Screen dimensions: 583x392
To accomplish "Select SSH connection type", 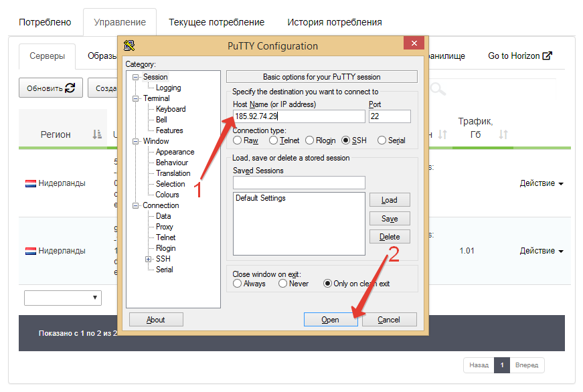I will (x=345, y=140).
